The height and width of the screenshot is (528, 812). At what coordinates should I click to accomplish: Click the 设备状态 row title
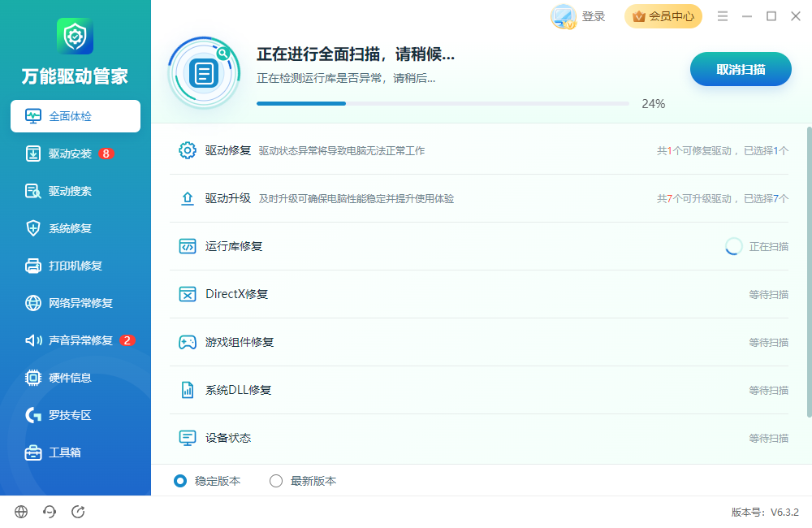point(228,438)
